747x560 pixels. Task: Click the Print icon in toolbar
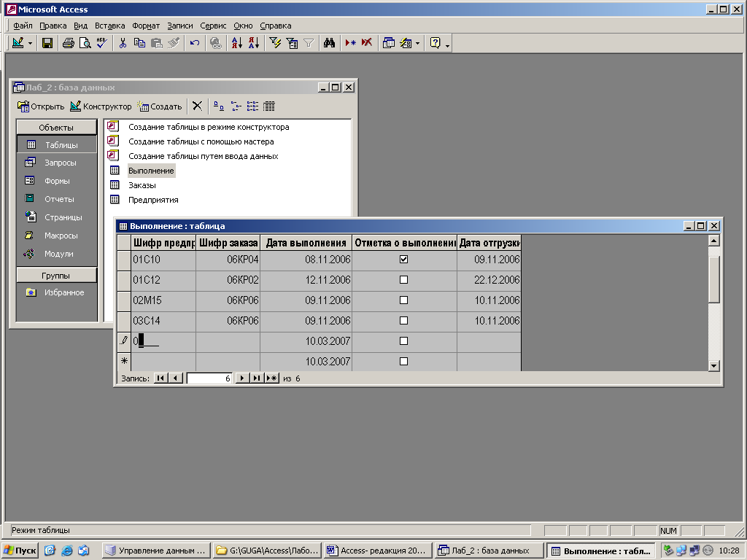[x=68, y=43]
